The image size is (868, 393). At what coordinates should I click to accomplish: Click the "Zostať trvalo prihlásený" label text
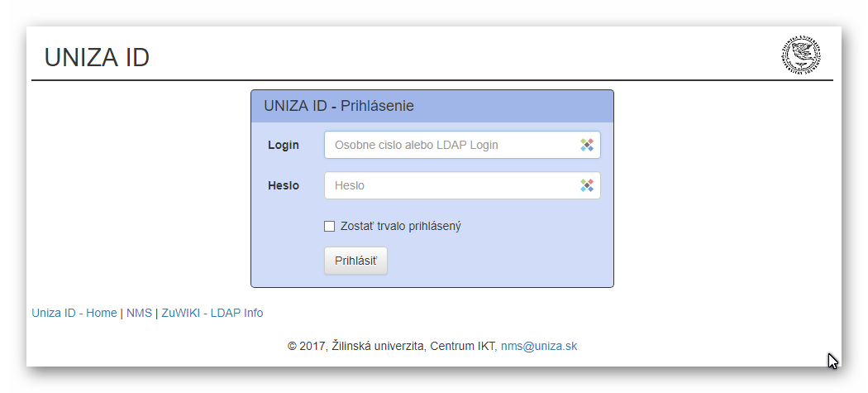tap(400, 226)
